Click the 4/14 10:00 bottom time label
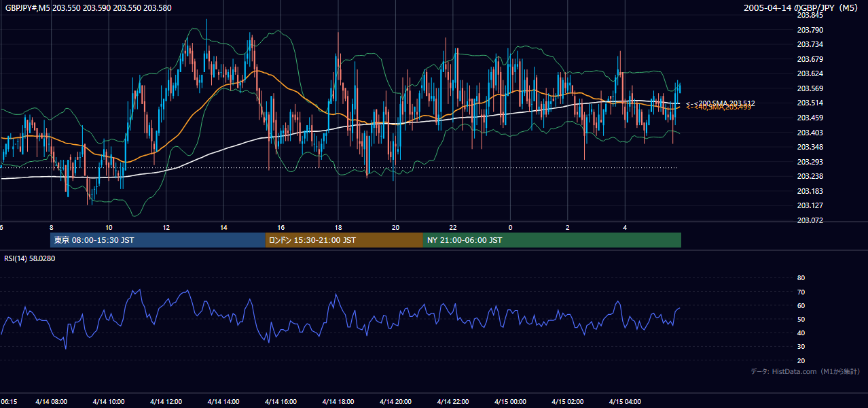 [109, 402]
